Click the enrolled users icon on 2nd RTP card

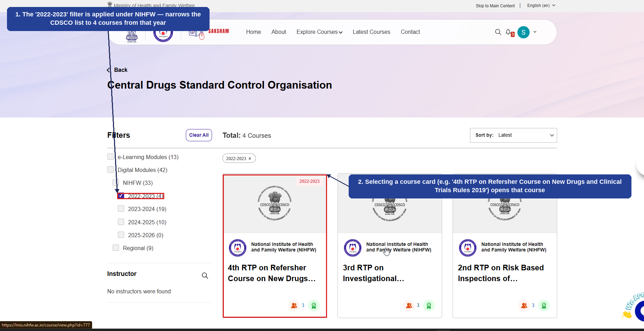coord(524,306)
